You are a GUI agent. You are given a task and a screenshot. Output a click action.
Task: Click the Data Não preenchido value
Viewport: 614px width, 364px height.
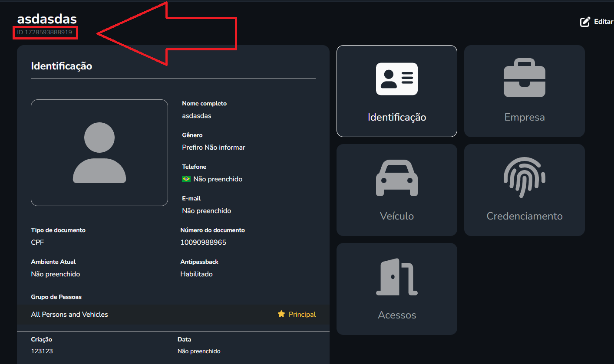point(199,351)
